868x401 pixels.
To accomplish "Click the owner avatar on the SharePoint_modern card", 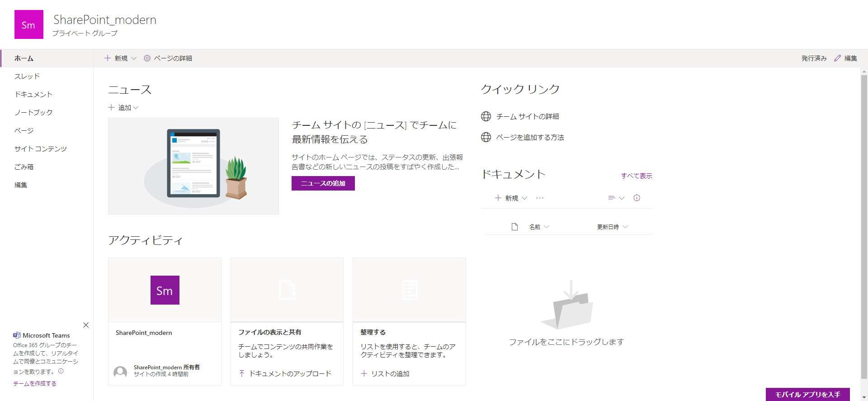I will pyautogui.click(x=120, y=372).
